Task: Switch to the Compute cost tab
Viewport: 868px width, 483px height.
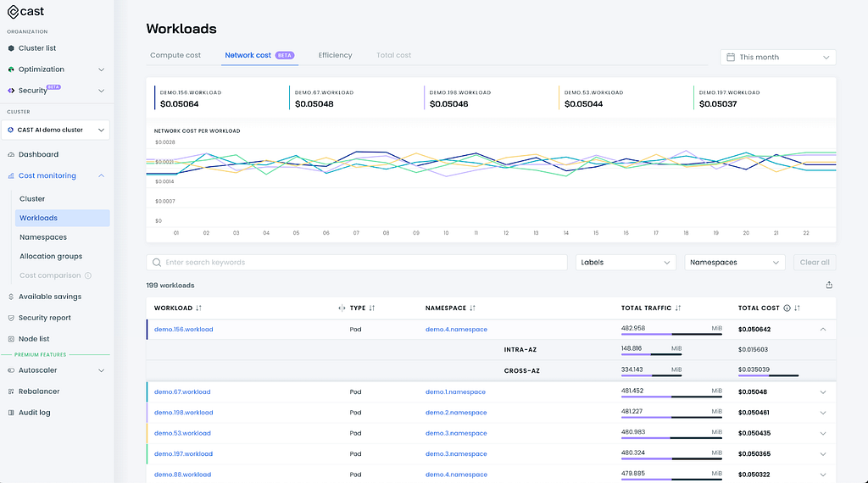Action: pyautogui.click(x=175, y=55)
